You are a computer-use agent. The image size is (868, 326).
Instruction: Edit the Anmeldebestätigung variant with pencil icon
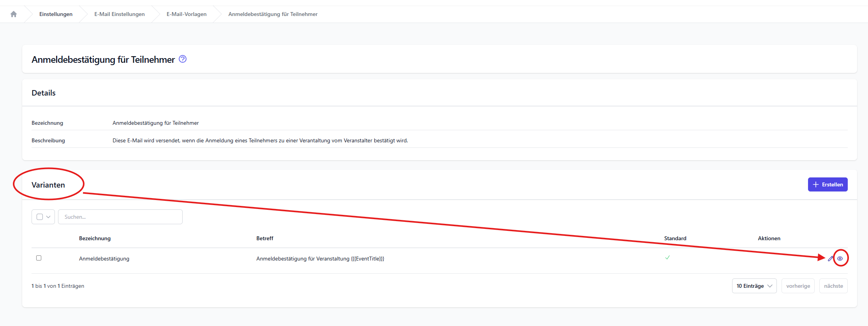[830, 259]
